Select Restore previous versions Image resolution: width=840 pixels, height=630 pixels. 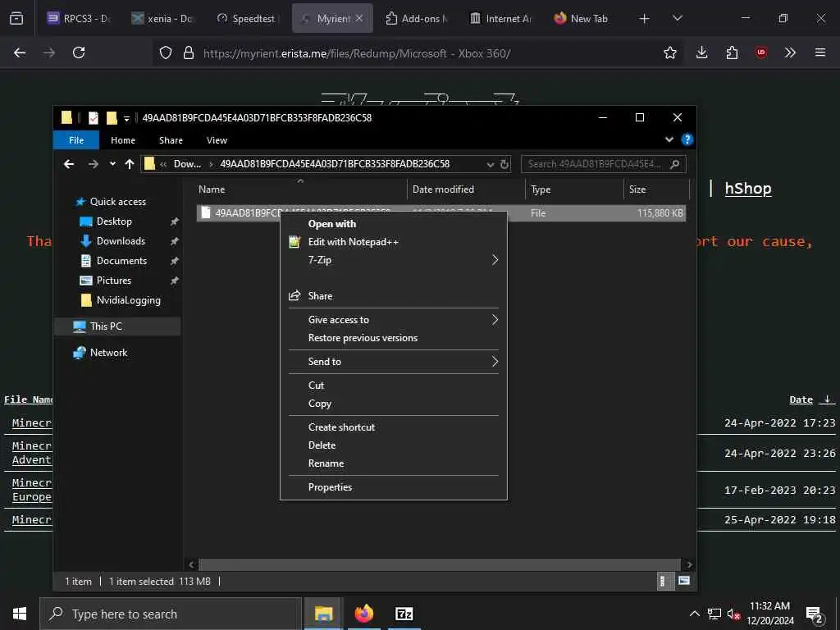tap(394, 337)
